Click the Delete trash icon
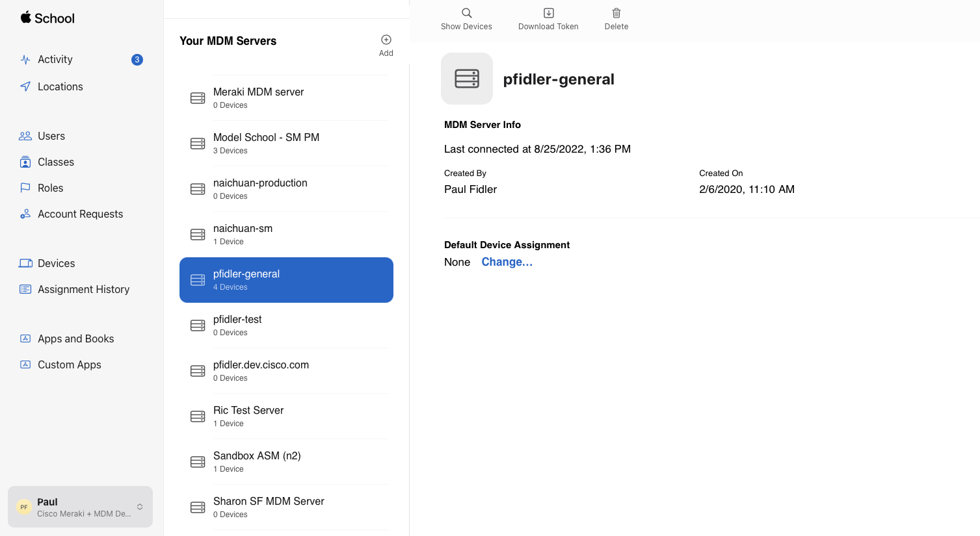 pyautogui.click(x=616, y=12)
